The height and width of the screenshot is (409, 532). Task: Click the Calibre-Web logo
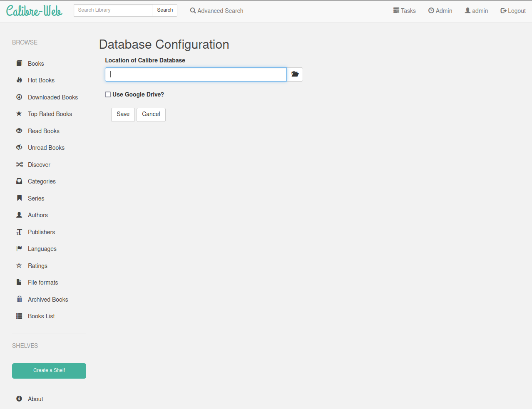coord(34,11)
